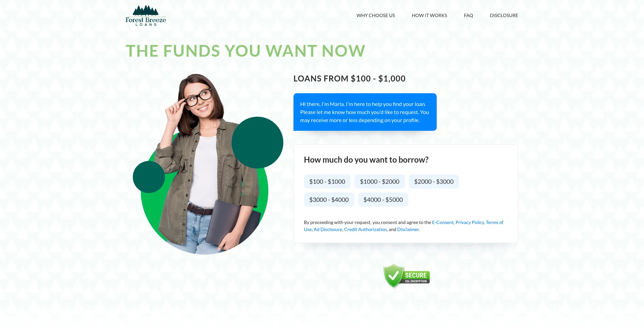This screenshot has height=333, width=644.
Task: Click the Secure SSL Encryption badge
Action: [406, 276]
